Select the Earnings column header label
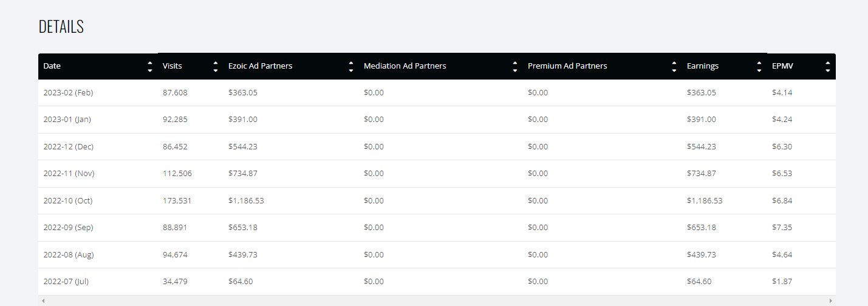This screenshot has height=306, width=868. (x=703, y=66)
